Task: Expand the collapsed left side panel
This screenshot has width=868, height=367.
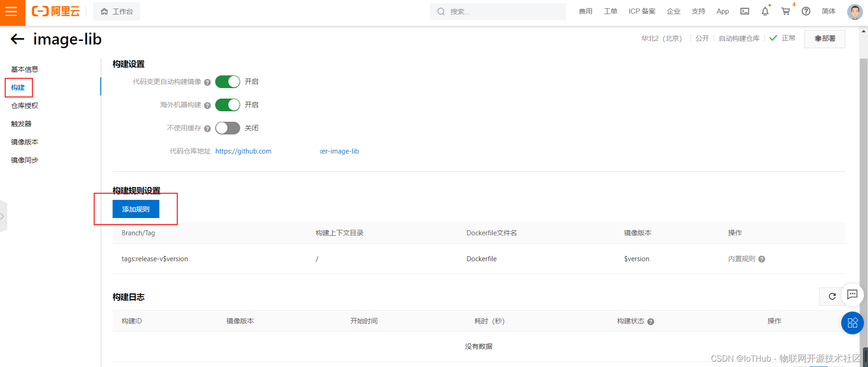Action: 3,216
